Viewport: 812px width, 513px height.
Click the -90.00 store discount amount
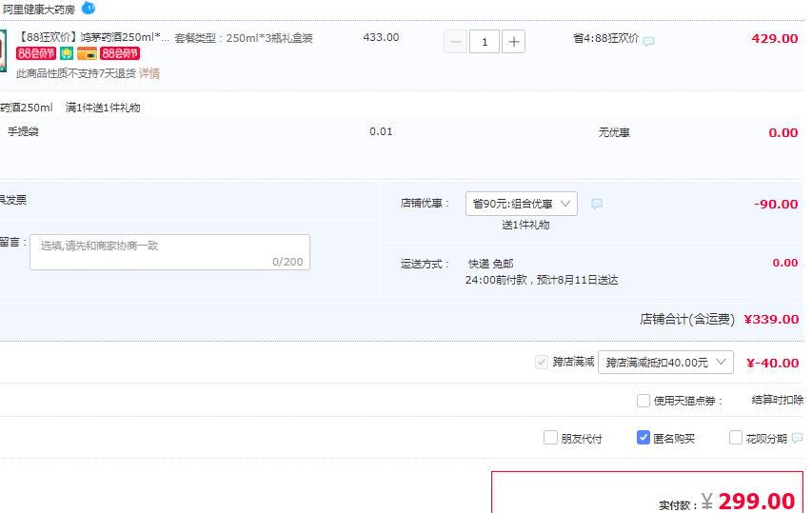(x=776, y=204)
